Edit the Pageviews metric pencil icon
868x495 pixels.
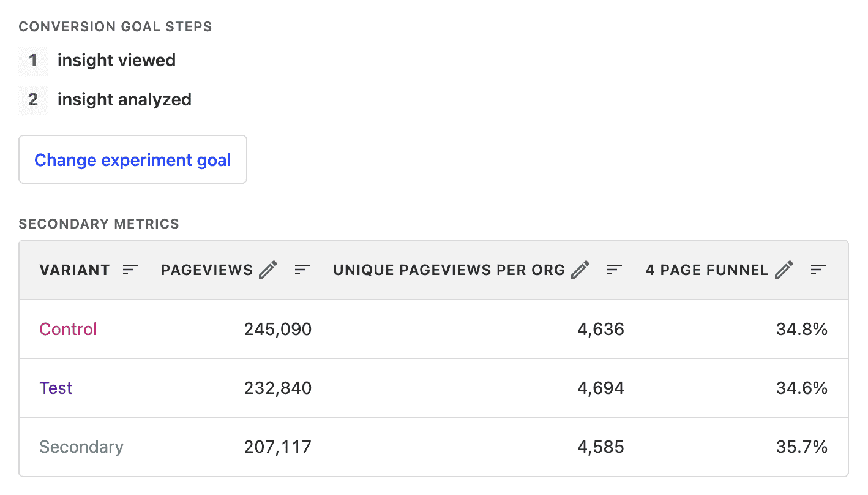(268, 270)
